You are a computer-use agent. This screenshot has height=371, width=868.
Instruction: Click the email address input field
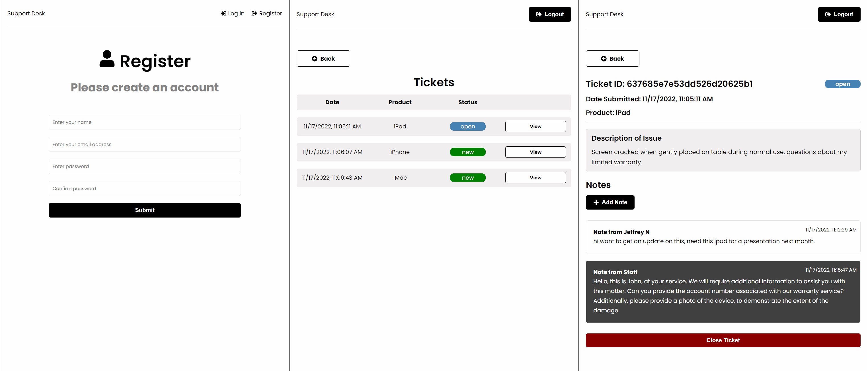click(145, 144)
